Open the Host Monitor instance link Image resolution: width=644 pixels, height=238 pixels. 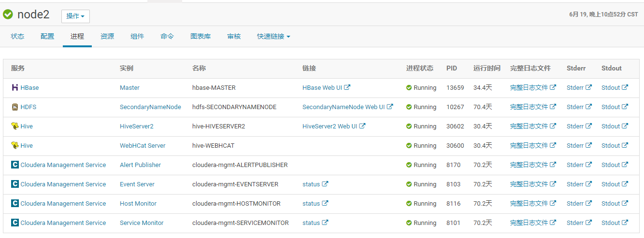[138, 204]
